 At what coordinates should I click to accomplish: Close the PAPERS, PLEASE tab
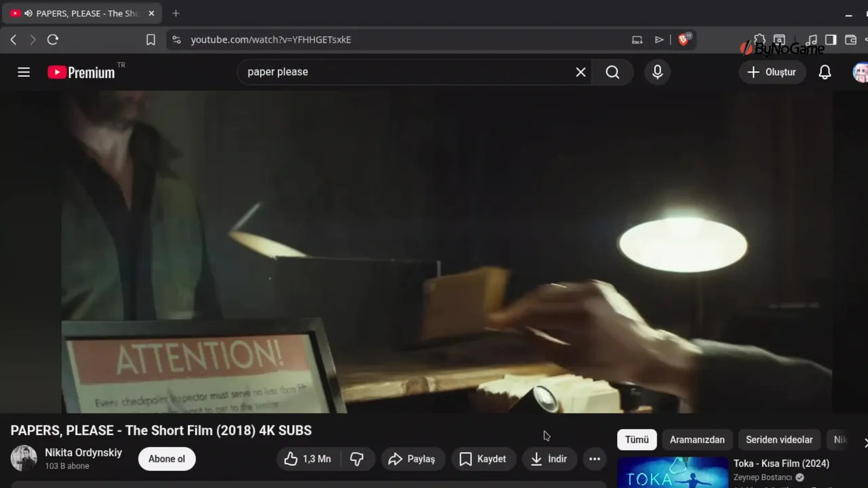151,14
